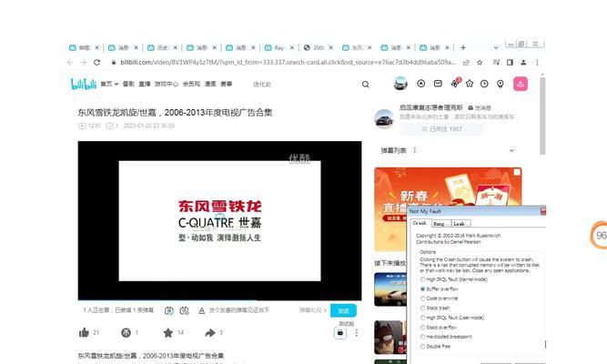This screenshot has height=364, width=607.
Task: Select the Hardcoded breakpoint radio button
Action: (422, 337)
